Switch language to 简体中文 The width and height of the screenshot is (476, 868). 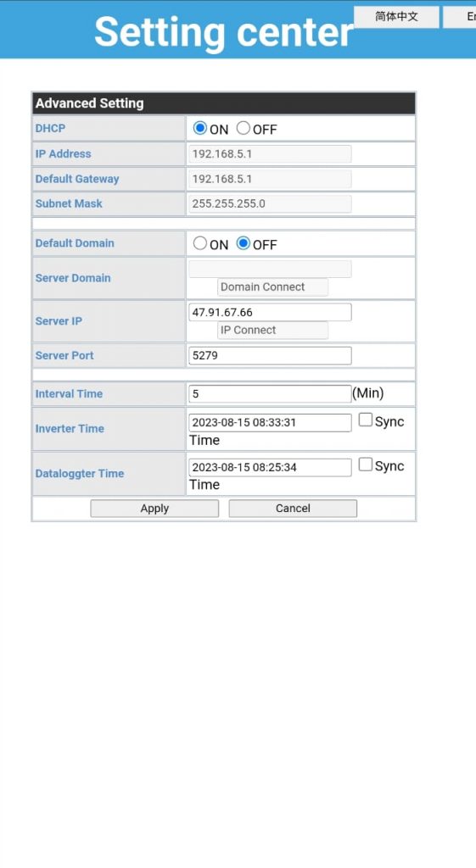(396, 17)
